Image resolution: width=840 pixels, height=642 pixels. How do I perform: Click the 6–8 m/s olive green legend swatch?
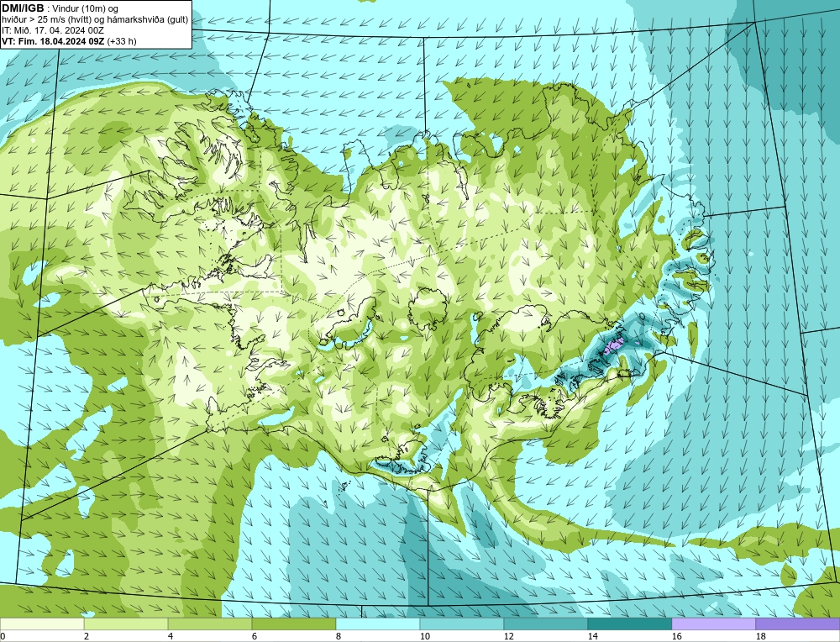(x=294, y=624)
